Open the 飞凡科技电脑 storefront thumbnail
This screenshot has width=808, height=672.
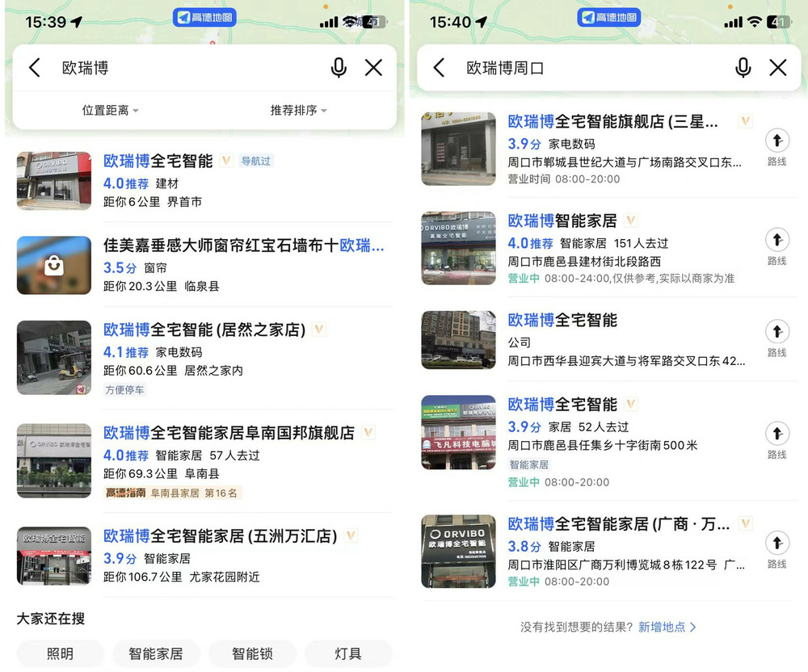pyautogui.click(x=459, y=432)
